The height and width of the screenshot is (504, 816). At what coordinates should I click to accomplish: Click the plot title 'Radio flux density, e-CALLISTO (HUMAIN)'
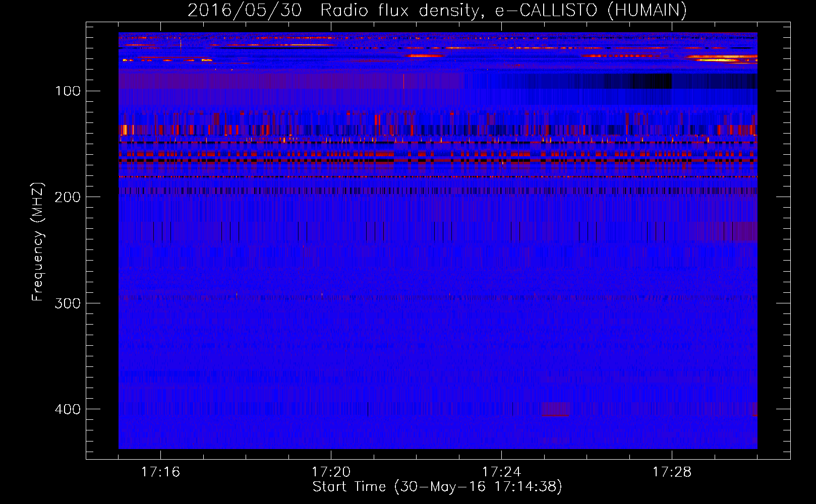[503, 10]
